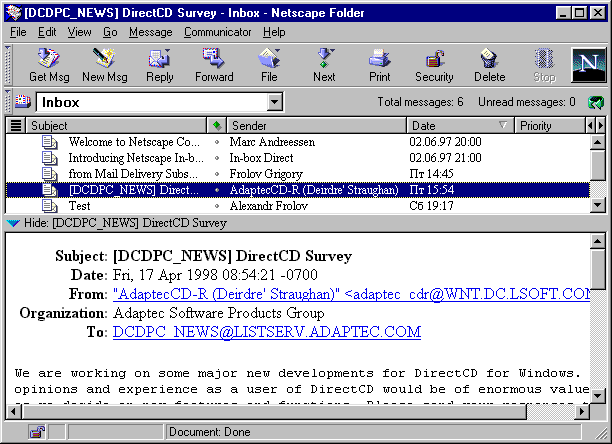This screenshot has height=444, width=612.
Task: Open the Inbox folder dropdown
Action: pyautogui.click(x=275, y=102)
